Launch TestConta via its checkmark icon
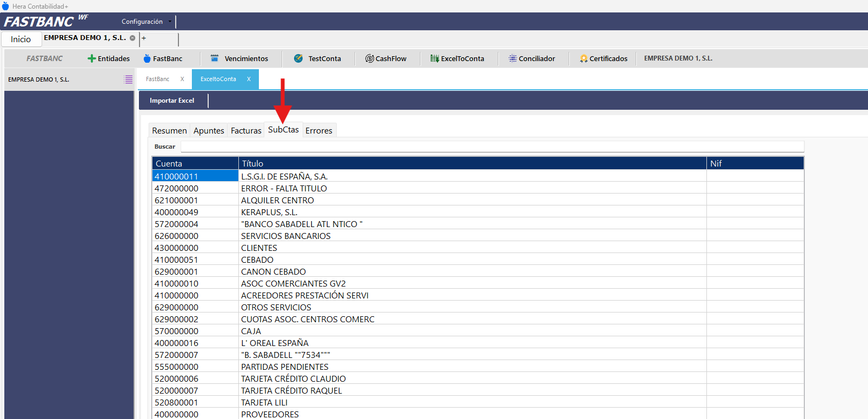This screenshot has width=868, height=419. click(298, 58)
